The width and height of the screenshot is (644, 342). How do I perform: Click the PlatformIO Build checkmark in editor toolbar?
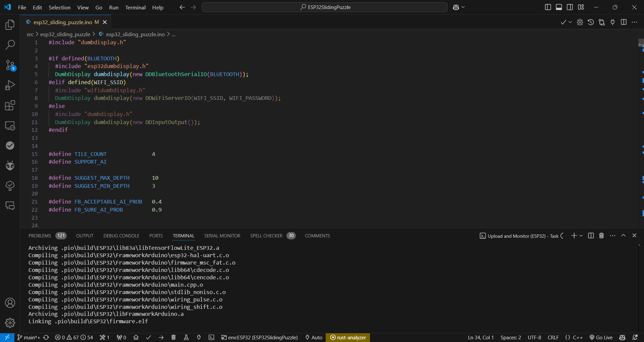tap(563, 22)
